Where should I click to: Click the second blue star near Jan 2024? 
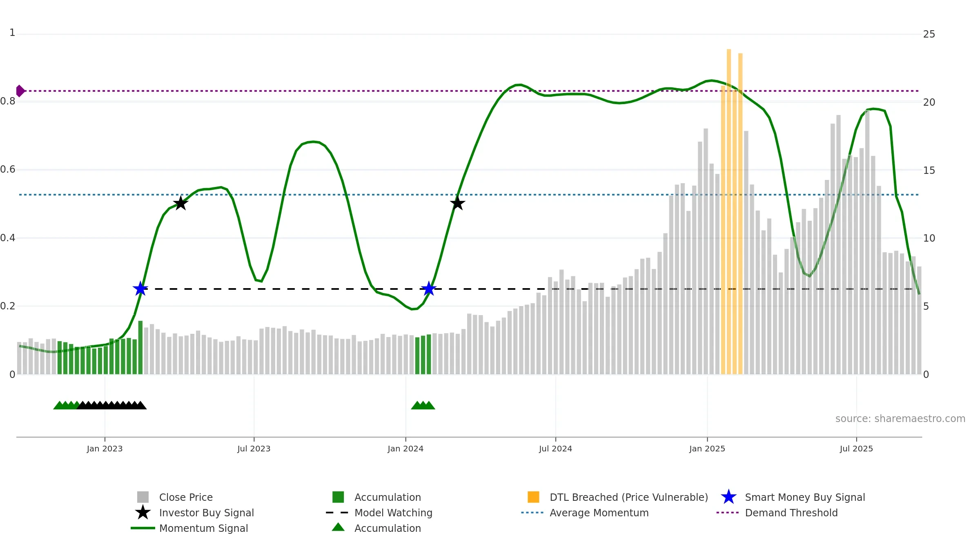click(429, 289)
